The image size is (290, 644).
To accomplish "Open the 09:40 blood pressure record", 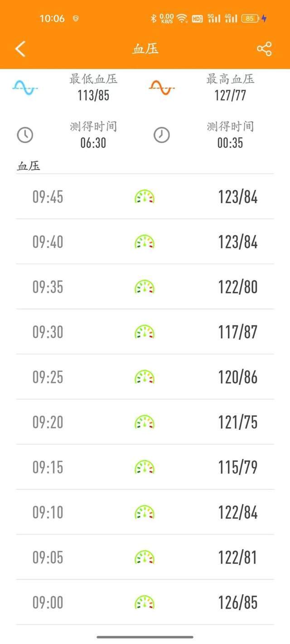I will tap(145, 242).
